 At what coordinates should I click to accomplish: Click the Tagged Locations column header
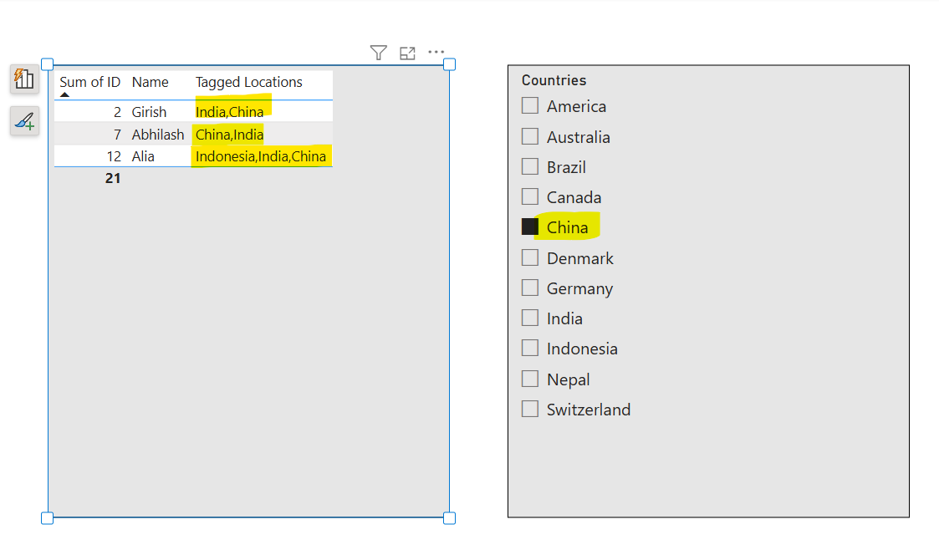(248, 82)
